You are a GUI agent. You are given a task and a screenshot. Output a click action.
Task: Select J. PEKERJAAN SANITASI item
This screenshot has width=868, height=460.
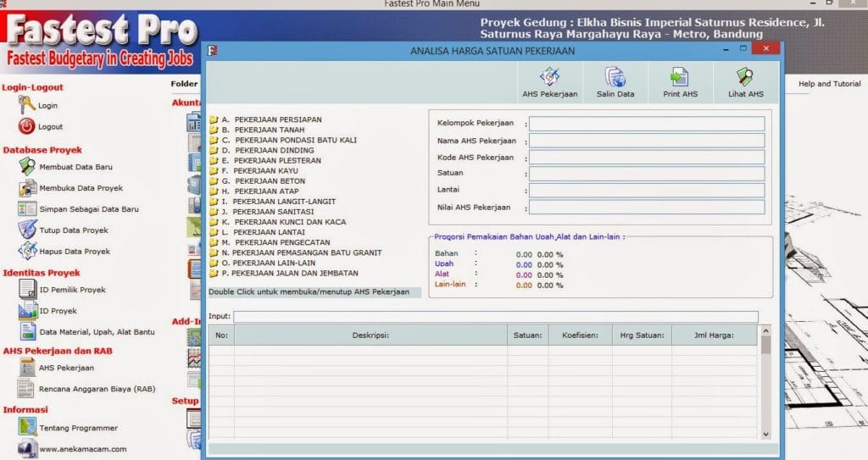pos(268,212)
